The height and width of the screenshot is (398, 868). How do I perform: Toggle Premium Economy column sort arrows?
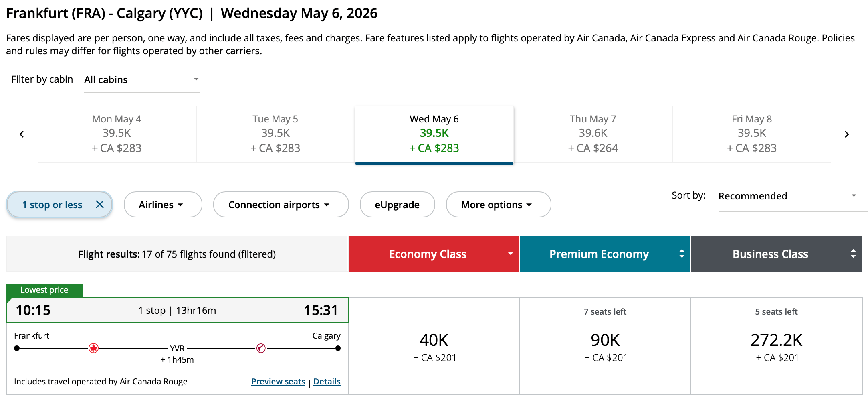[x=682, y=254]
